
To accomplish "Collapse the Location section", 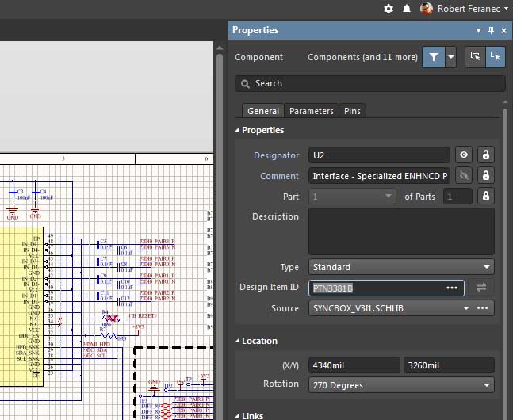I will point(238,341).
